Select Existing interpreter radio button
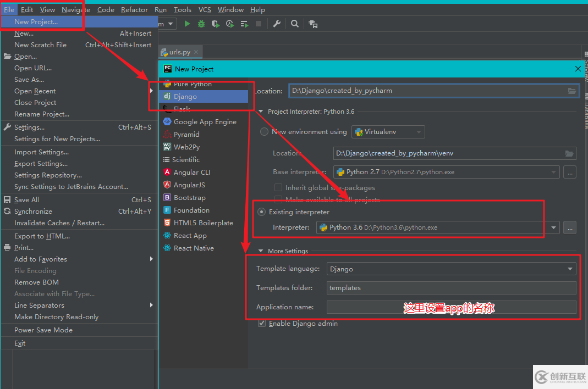Viewport: 588px width, 389px height. [261, 212]
